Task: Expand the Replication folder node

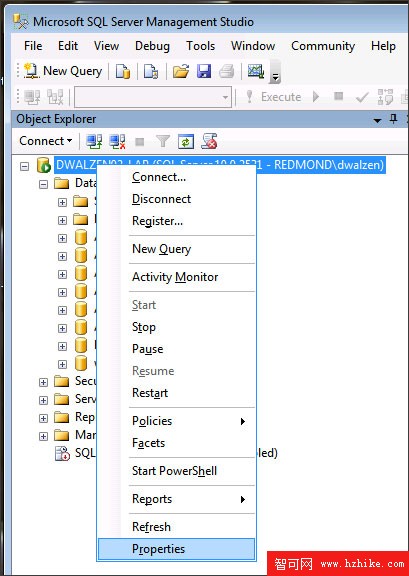Action: [43, 418]
